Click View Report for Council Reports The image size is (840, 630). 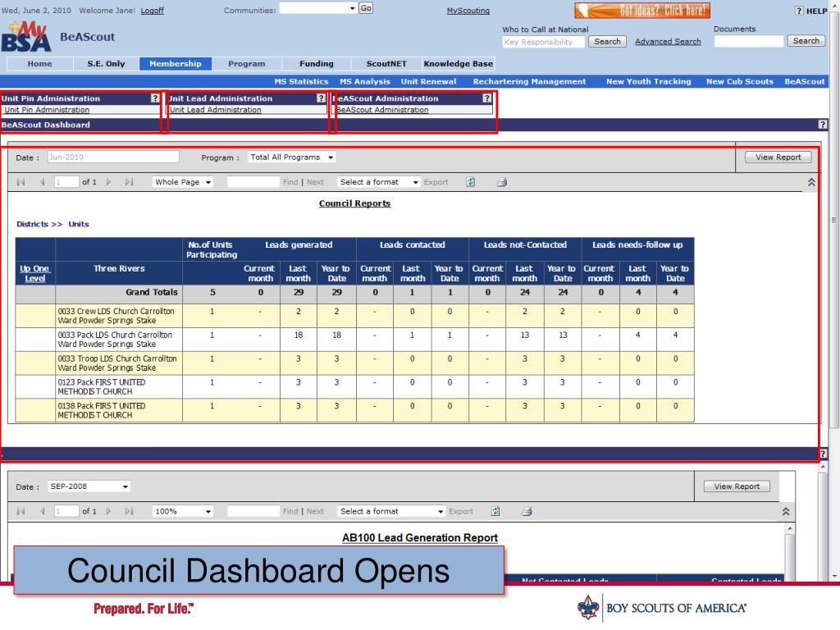(778, 157)
